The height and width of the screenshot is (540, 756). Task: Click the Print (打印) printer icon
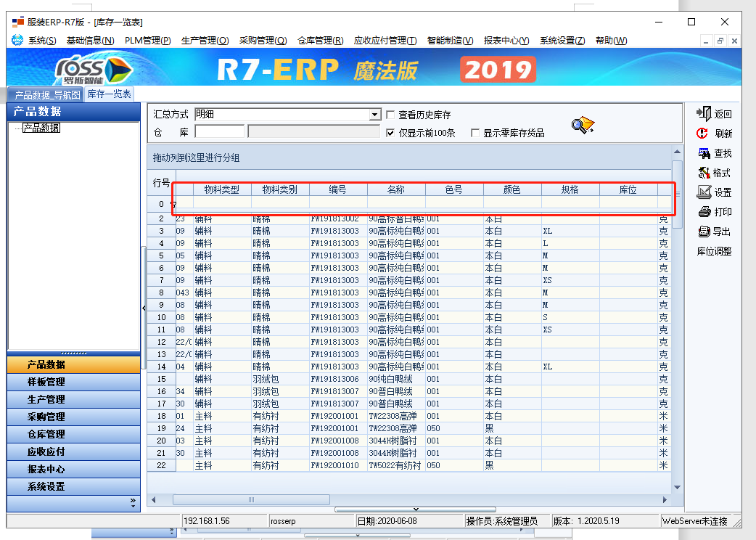(704, 212)
